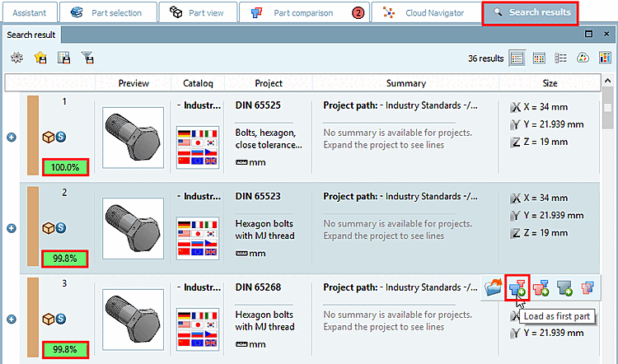Click Load as first part icon
618x364 pixels.
pyautogui.click(x=517, y=287)
